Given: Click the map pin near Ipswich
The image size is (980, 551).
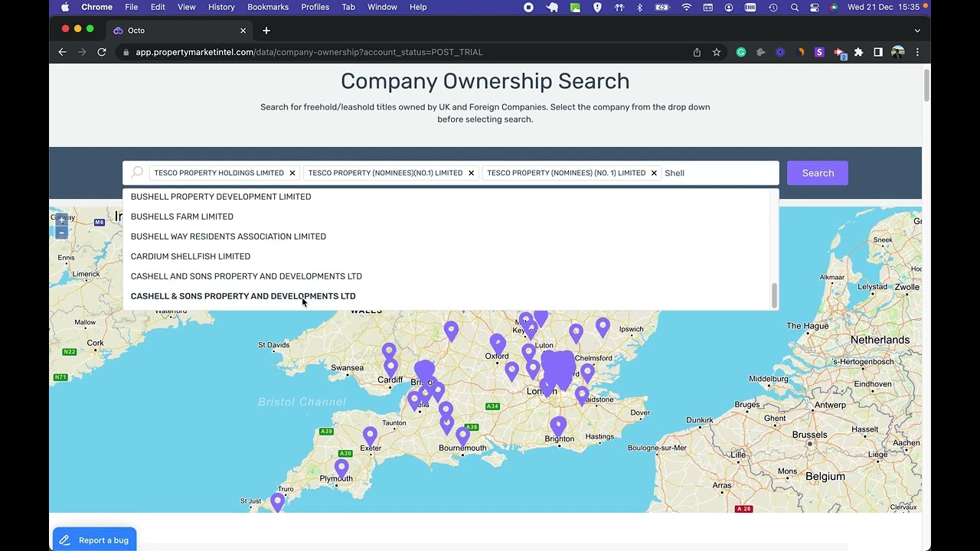Looking at the screenshot, I should (603, 327).
